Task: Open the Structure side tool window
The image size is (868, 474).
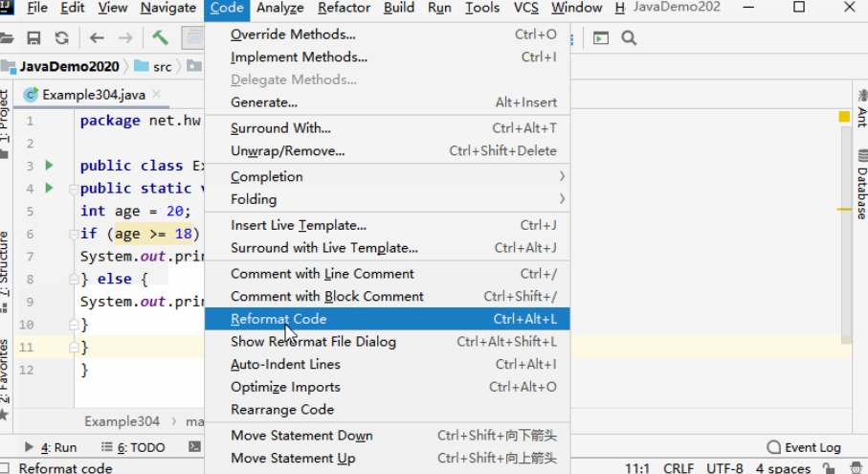Action: (5, 271)
